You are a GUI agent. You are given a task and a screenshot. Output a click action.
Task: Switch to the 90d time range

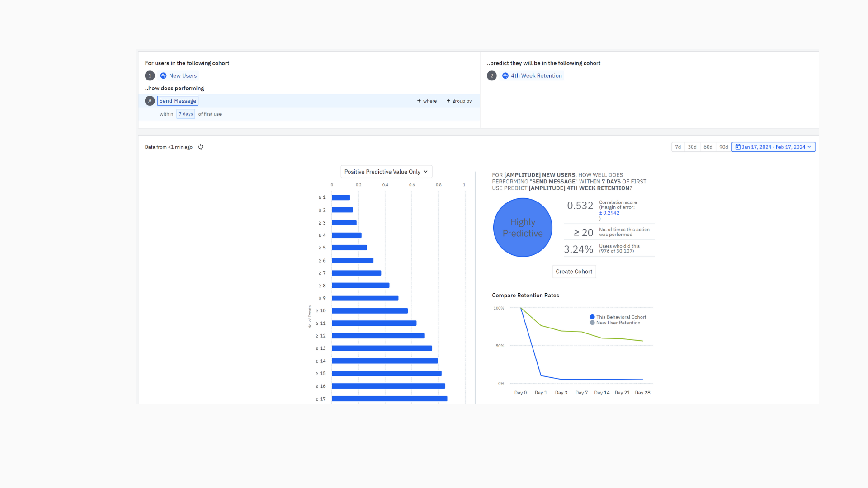point(723,147)
